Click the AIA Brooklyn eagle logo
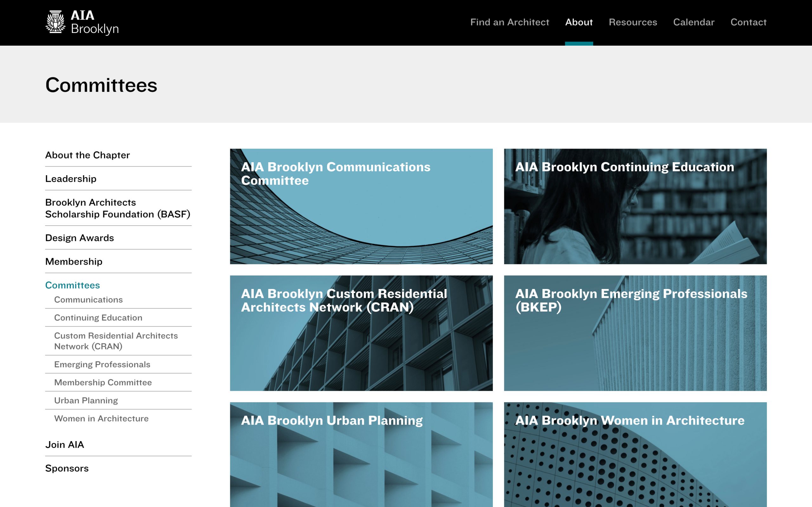This screenshot has width=812, height=507. (82, 22)
